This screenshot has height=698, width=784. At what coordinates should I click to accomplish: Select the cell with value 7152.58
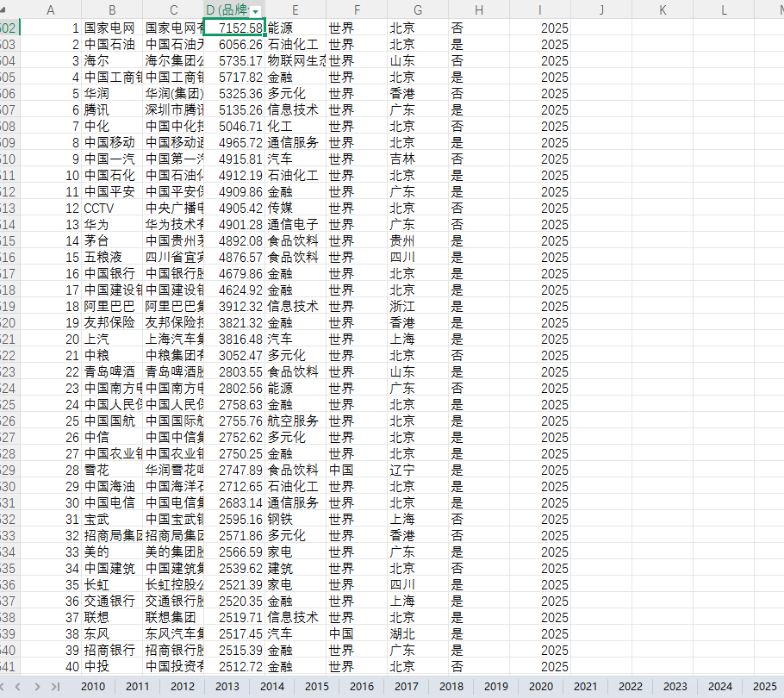(234, 28)
